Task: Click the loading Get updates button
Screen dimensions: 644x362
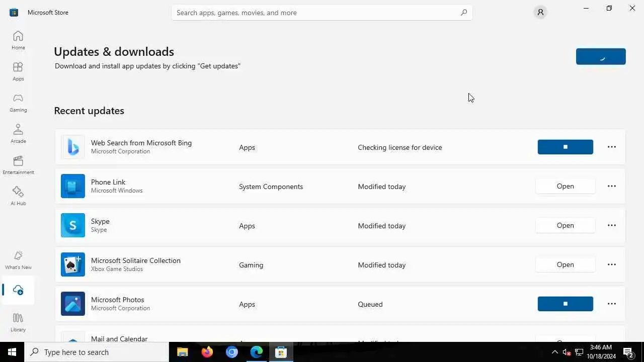Action: (x=601, y=56)
